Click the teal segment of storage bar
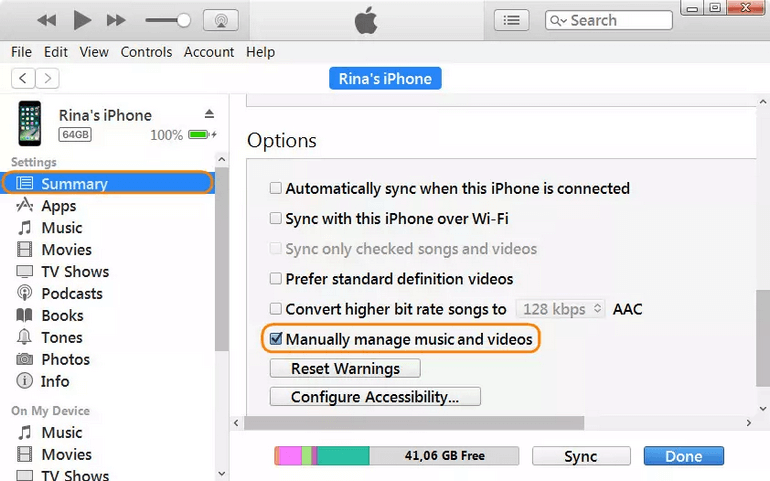 tap(343, 456)
